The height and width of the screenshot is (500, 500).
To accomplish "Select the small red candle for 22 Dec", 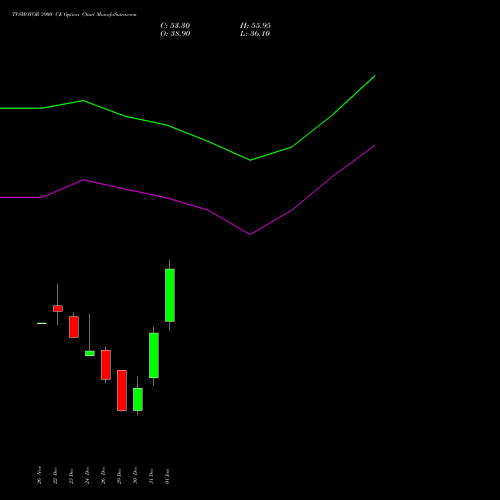I will click(x=58, y=308).
